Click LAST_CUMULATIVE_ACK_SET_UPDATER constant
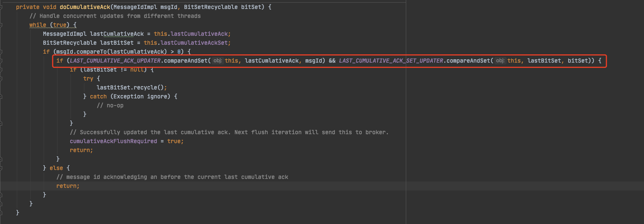644x224 pixels. coord(391,61)
